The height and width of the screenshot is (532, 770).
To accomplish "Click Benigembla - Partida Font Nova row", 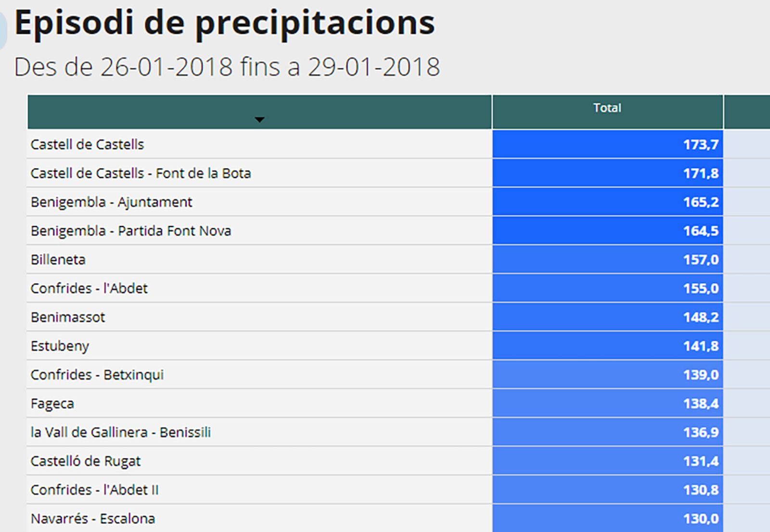I will click(130, 231).
